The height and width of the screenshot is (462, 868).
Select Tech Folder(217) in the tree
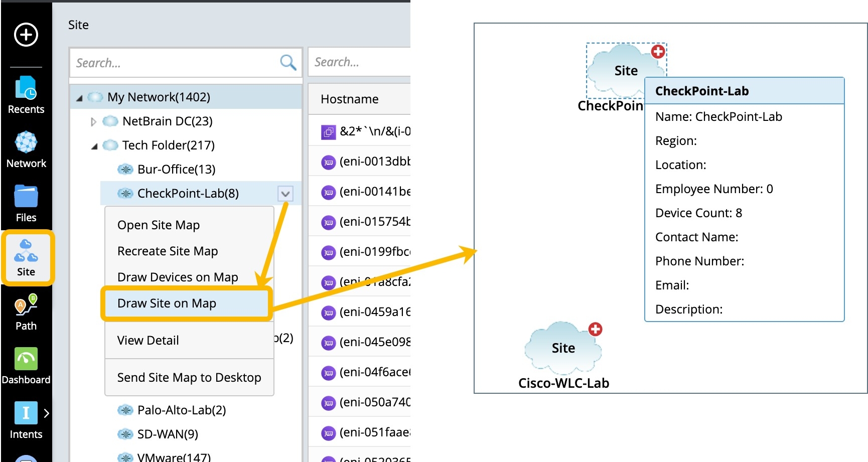point(169,145)
